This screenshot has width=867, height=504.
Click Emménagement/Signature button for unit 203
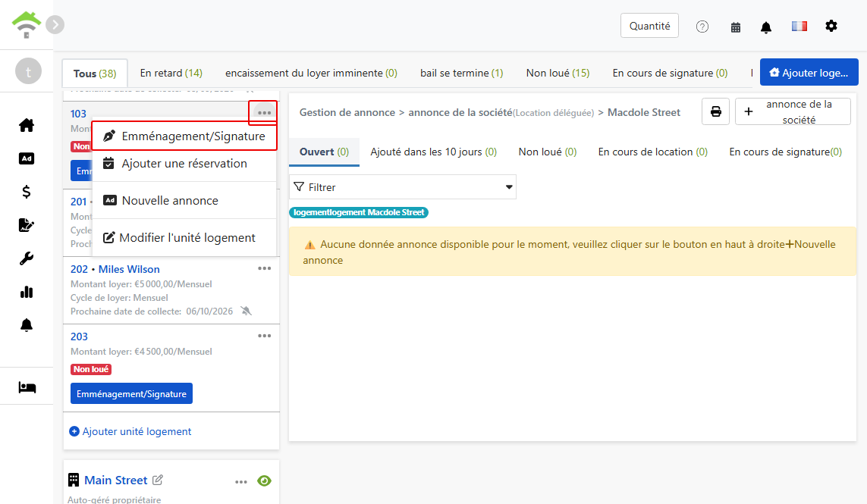pos(131,393)
